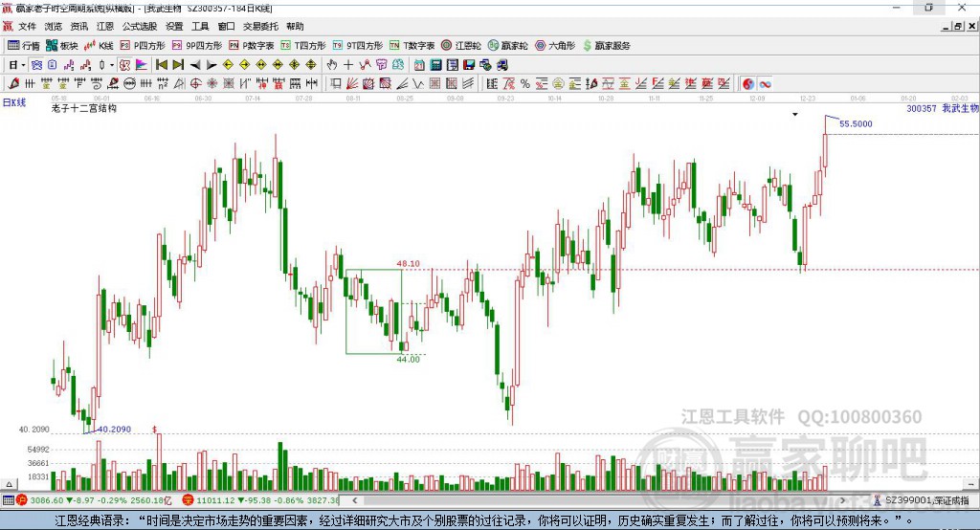Click the pink-cyan flag triangle icon
The height and width of the screenshot is (530, 980).
pyautogui.click(x=142, y=65)
